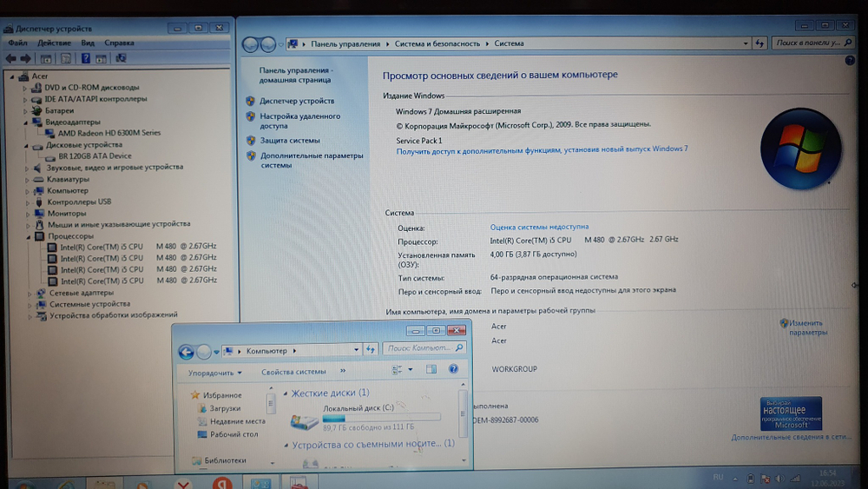This screenshot has height=489, width=868.
Task: Expand DVD и CD-ROM дисководы node
Action: pyautogui.click(x=24, y=88)
